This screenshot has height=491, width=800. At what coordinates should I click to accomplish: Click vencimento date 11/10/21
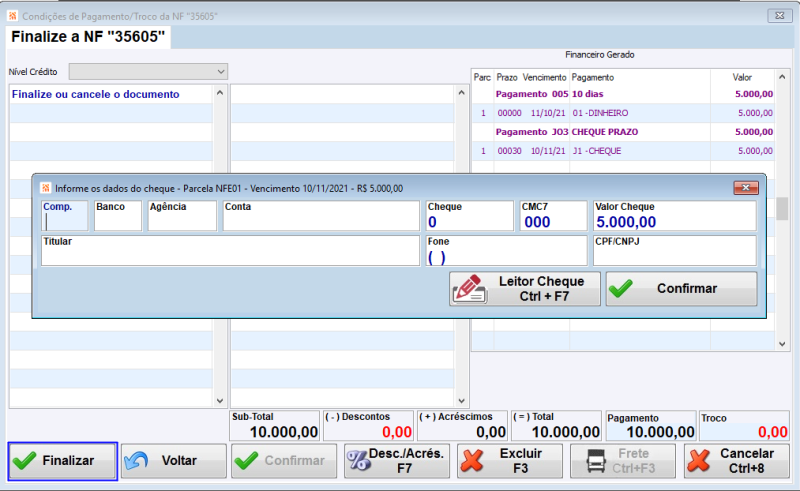(x=548, y=113)
